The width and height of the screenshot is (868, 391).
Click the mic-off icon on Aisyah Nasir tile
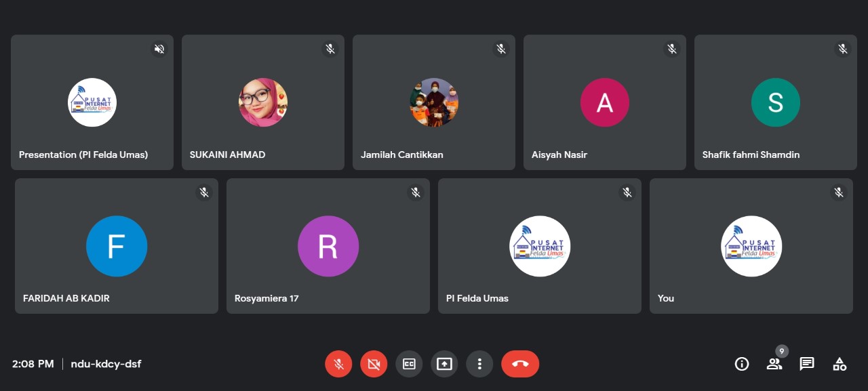point(672,49)
